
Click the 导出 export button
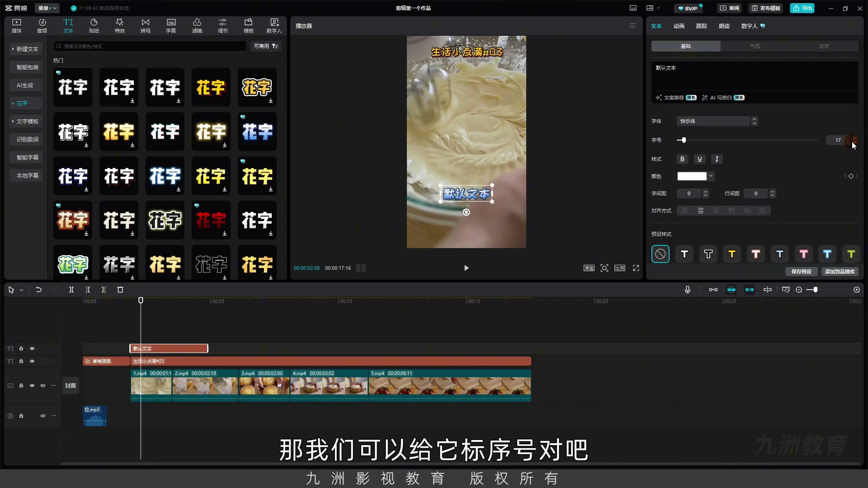(x=802, y=8)
